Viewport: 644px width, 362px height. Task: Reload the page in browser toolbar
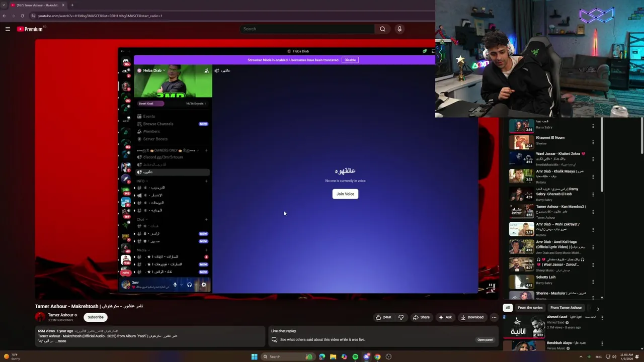[22, 16]
